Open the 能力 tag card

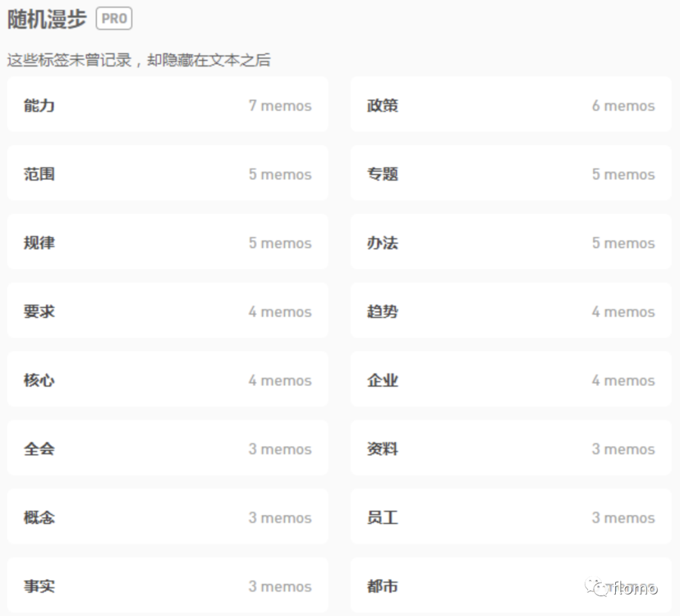tap(167, 105)
